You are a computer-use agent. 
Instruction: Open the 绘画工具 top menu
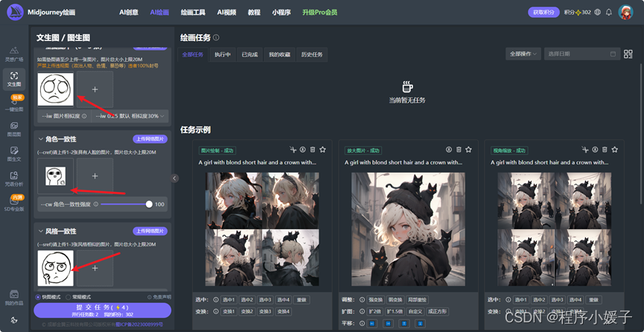(x=193, y=13)
